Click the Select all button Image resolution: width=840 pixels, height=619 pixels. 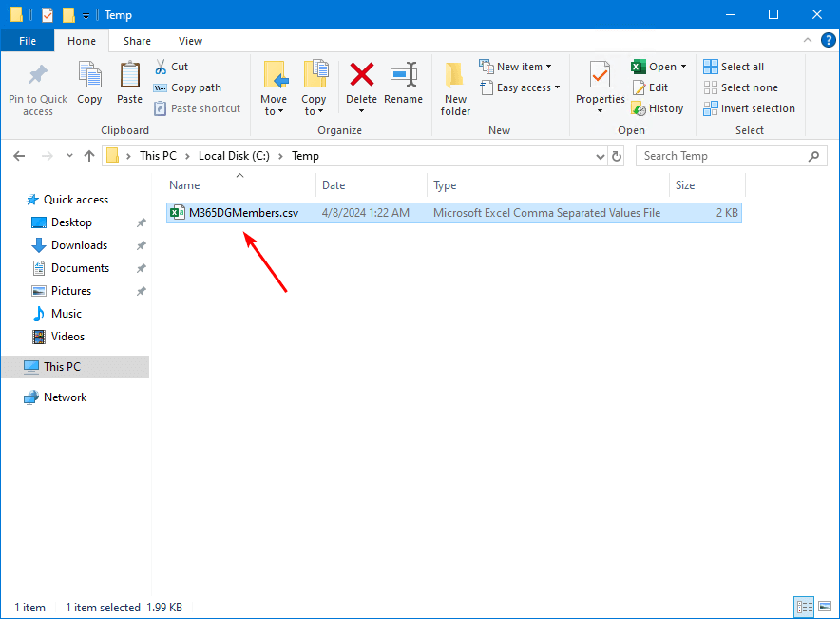click(x=734, y=66)
